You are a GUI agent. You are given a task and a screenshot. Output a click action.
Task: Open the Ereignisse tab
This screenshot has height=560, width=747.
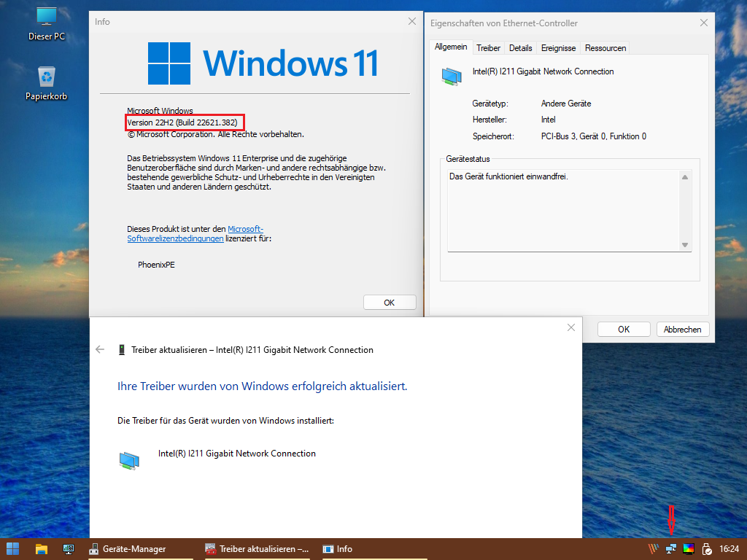[x=558, y=47]
